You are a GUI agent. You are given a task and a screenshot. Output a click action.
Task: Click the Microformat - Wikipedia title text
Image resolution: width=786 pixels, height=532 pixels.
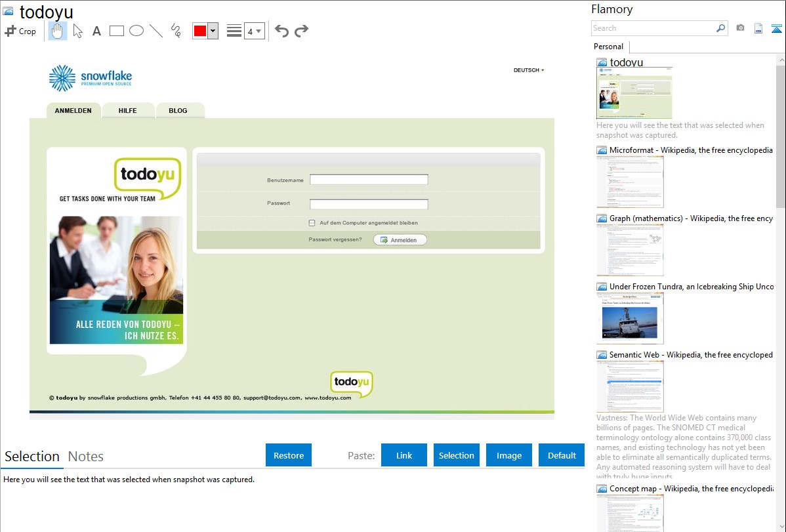[x=691, y=150]
